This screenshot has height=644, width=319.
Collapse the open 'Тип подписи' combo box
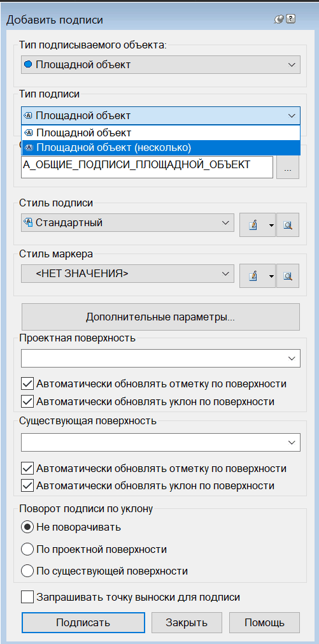(160, 116)
